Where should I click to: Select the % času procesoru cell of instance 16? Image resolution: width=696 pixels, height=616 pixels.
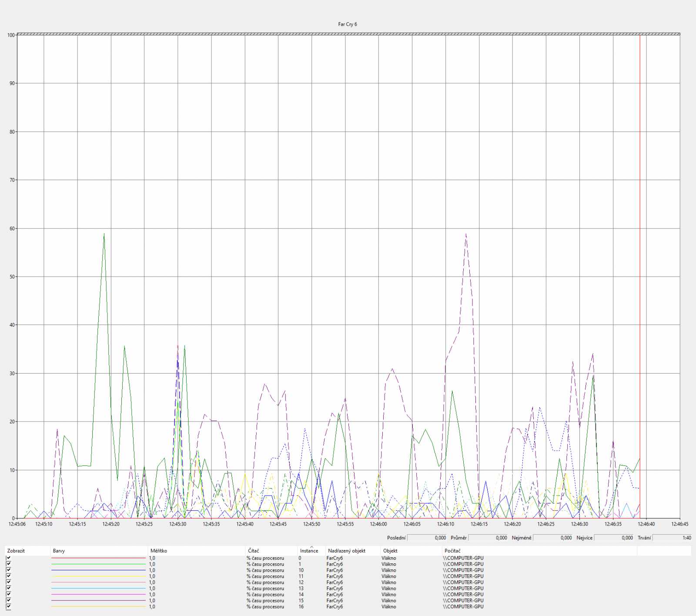265,606
